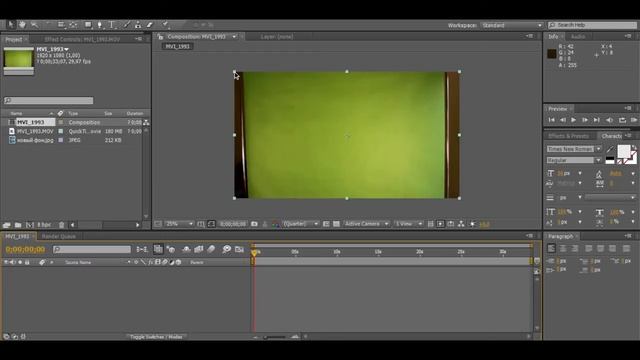Create new folder in Project panel

coord(18,225)
